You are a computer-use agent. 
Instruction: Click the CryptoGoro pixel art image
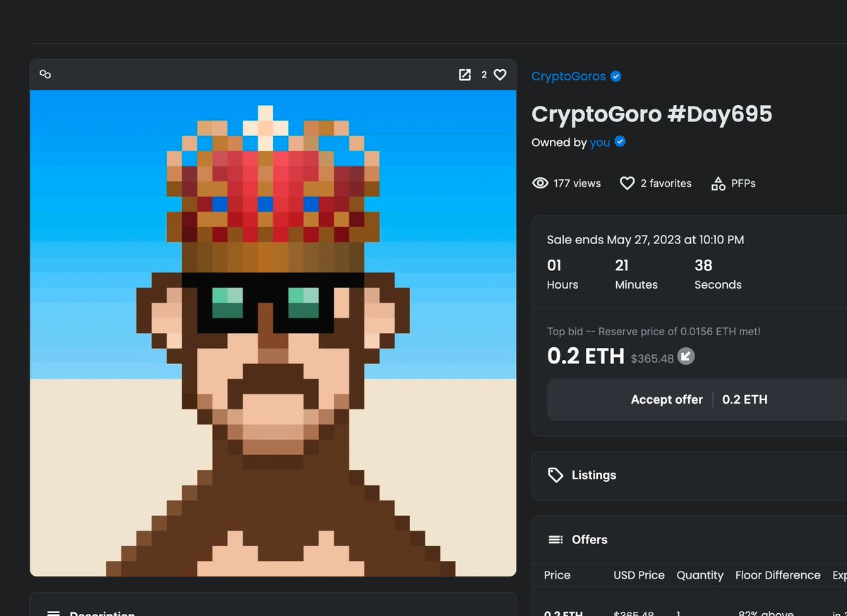pyautogui.click(x=273, y=333)
